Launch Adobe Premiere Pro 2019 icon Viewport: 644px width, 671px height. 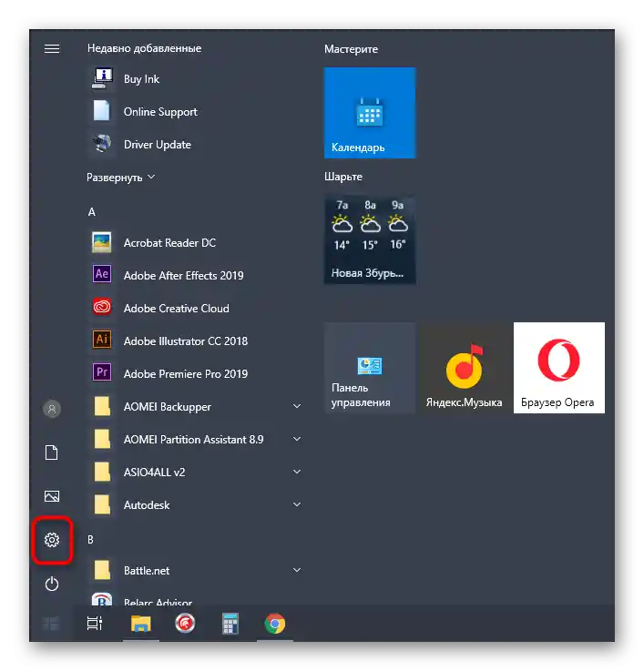102,372
